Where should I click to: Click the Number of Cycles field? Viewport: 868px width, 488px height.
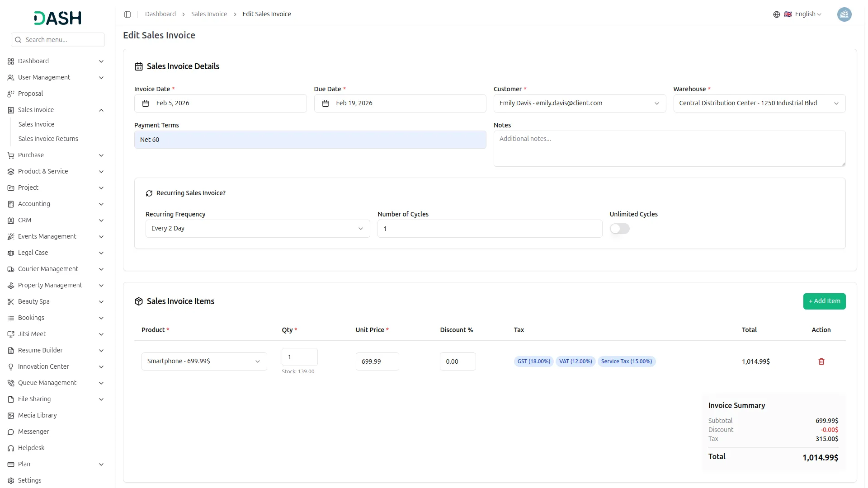pyautogui.click(x=490, y=229)
